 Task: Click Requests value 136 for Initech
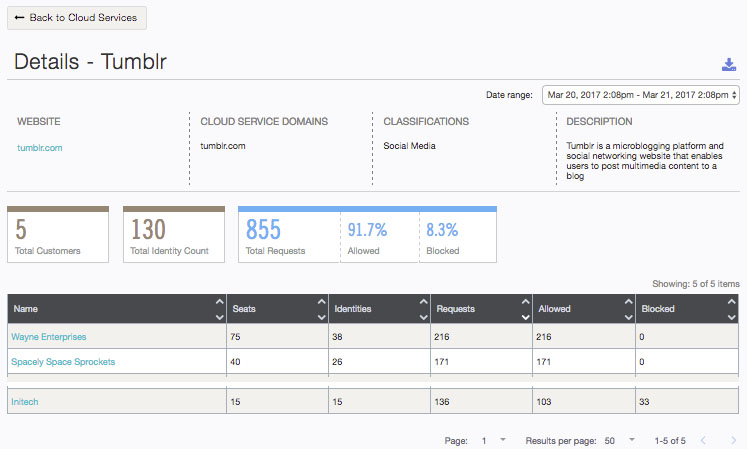pyautogui.click(x=442, y=402)
